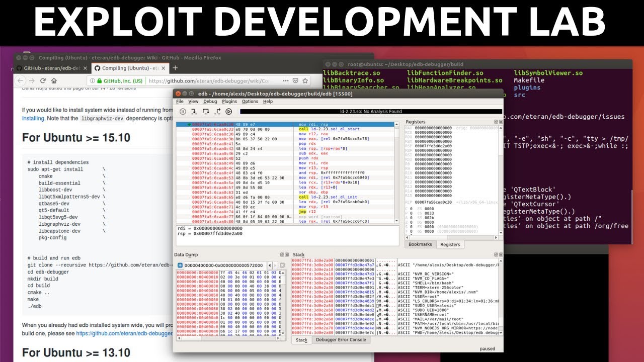Go forward in Firefox

(x=32, y=80)
